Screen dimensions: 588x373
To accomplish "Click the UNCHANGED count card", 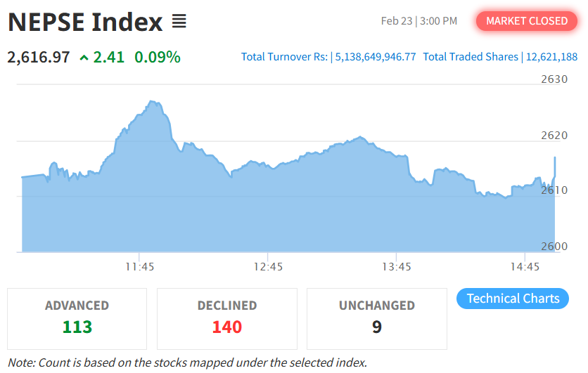I will click(376, 318).
